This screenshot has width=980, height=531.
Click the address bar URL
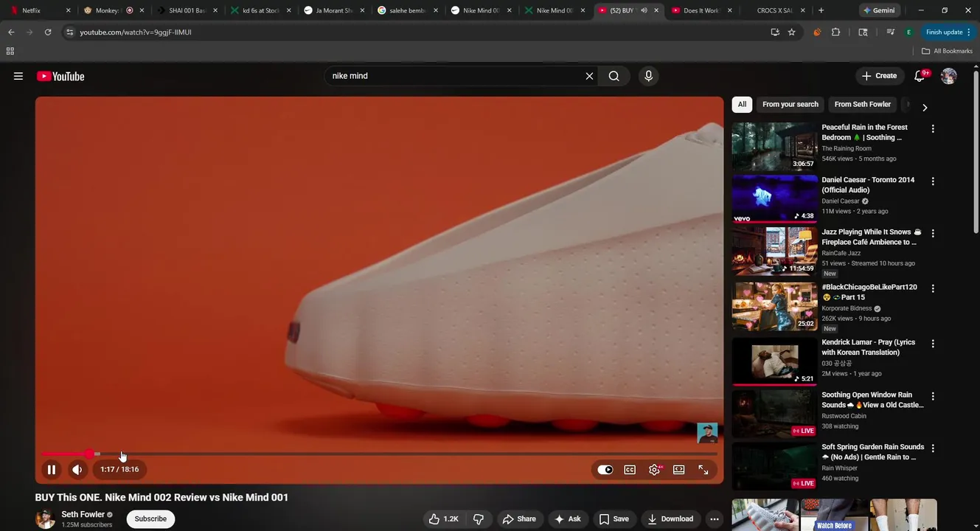136,32
